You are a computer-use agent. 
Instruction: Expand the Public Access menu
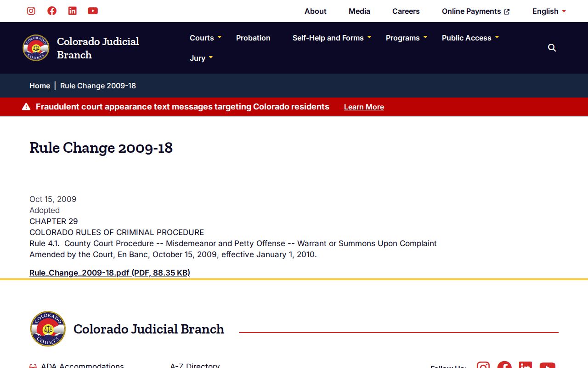click(x=470, y=38)
